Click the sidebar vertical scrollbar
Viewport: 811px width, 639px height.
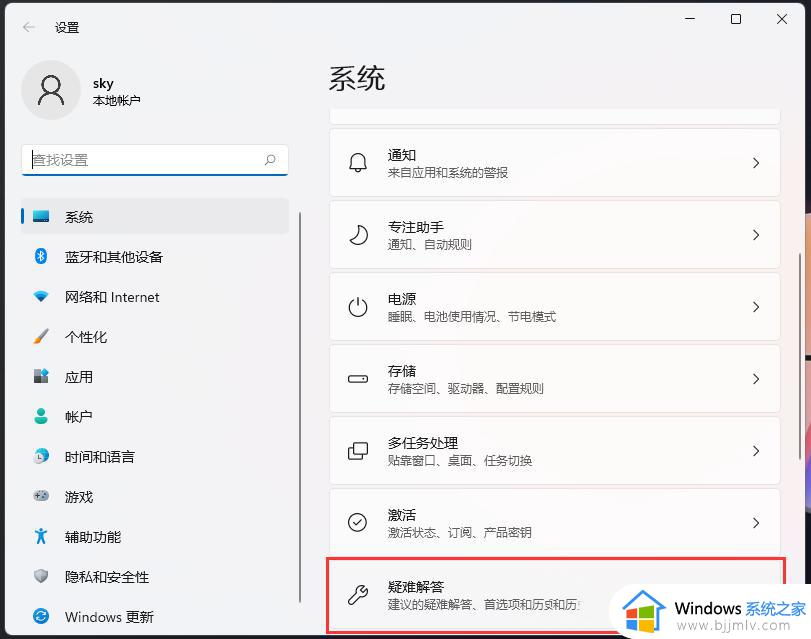tap(300, 407)
